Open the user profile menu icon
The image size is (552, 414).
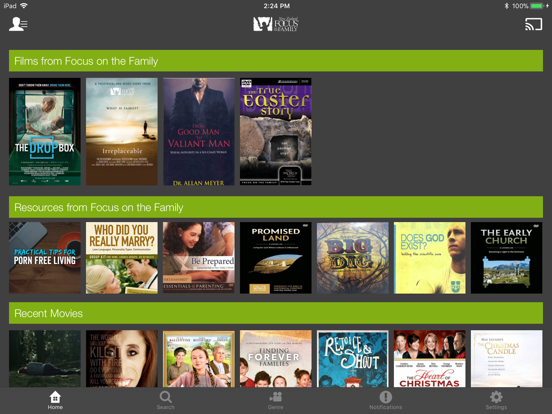pyautogui.click(x=18, y=24)
